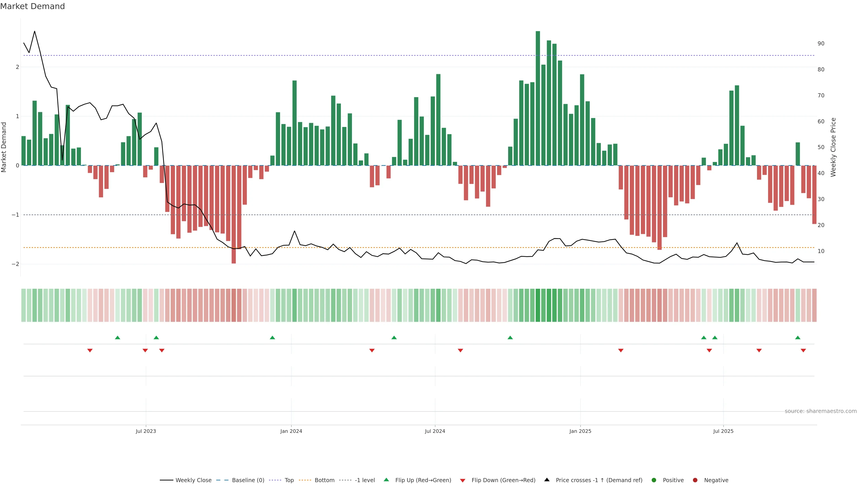
Task: Click the Flip Down marker after Jan 2025
Action: (x=621, y=351)
